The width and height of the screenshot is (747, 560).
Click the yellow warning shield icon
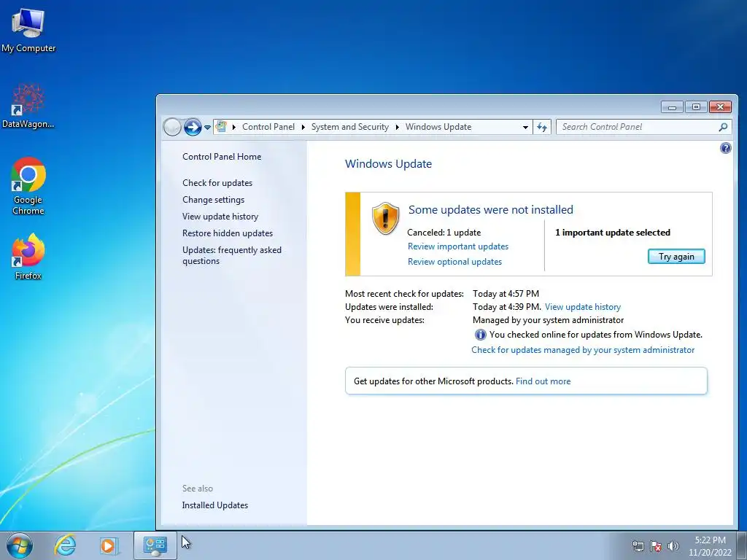385,219
